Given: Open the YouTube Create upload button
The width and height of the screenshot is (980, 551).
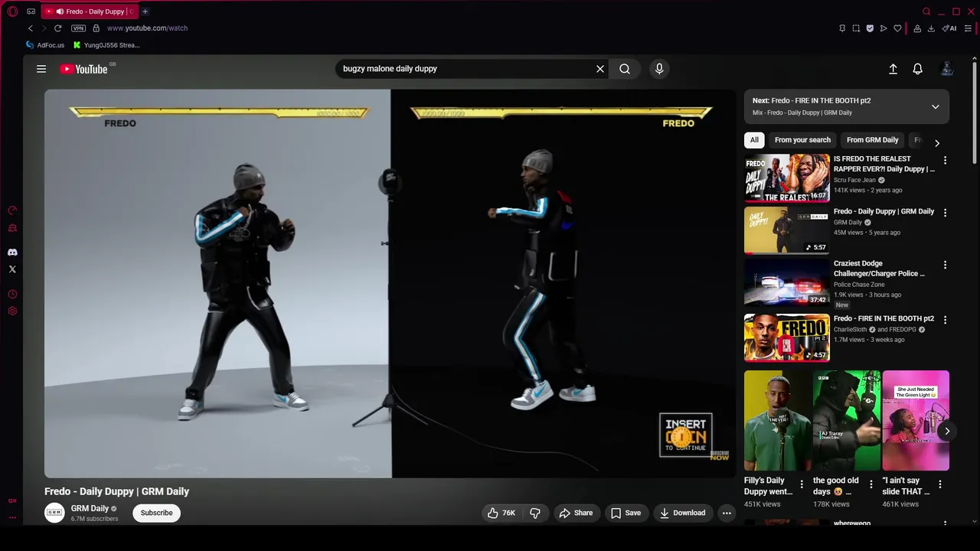Looking at the screenshot, I should [893, 69].
